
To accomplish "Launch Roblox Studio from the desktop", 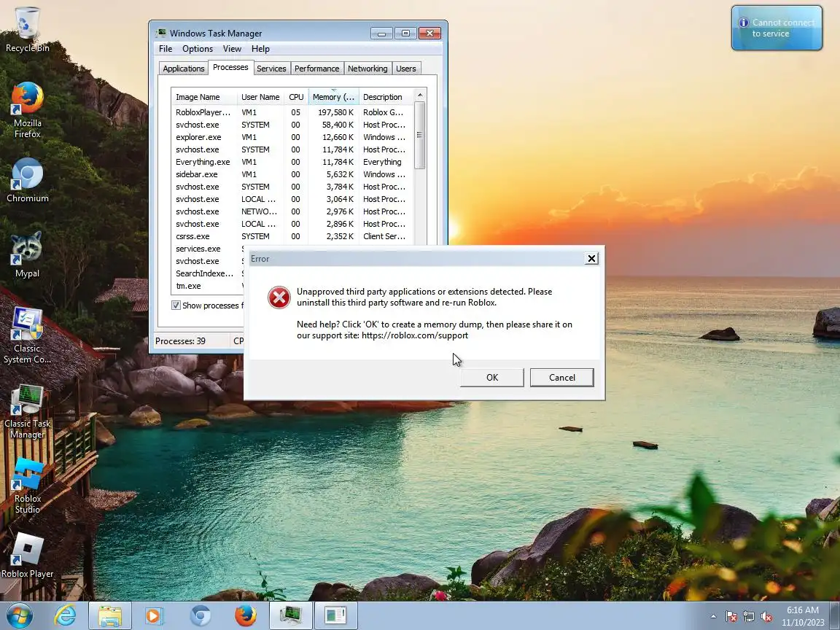I will [27, 486].
